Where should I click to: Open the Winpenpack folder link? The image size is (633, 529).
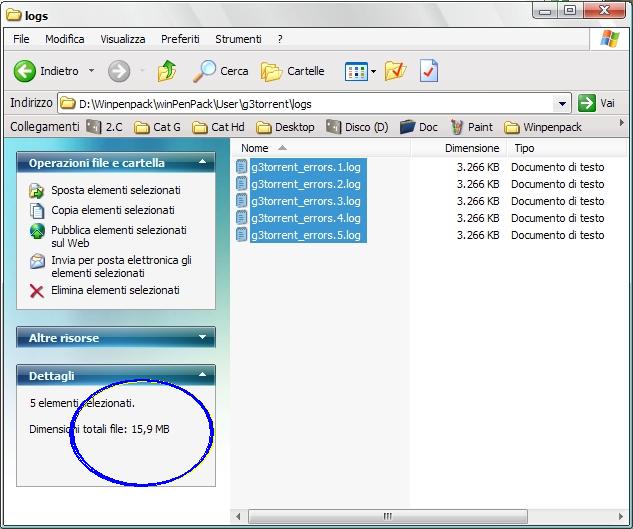click(x=543, y=127)
